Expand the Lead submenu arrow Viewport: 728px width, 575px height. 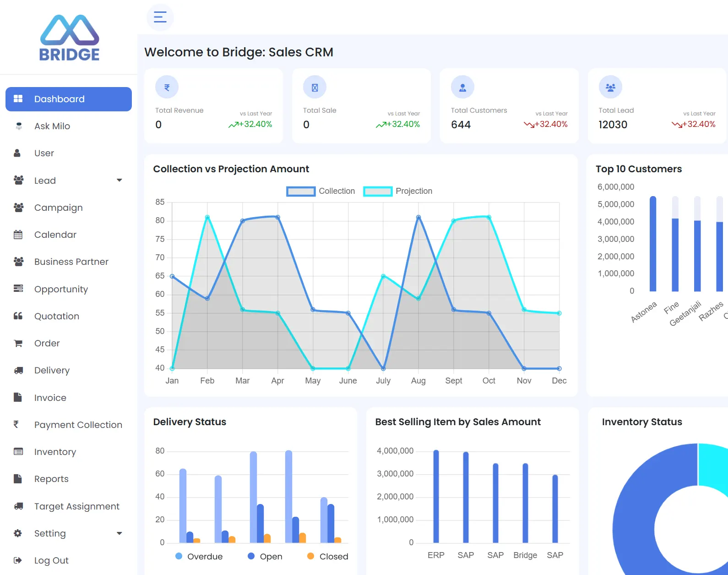(120, 180)
